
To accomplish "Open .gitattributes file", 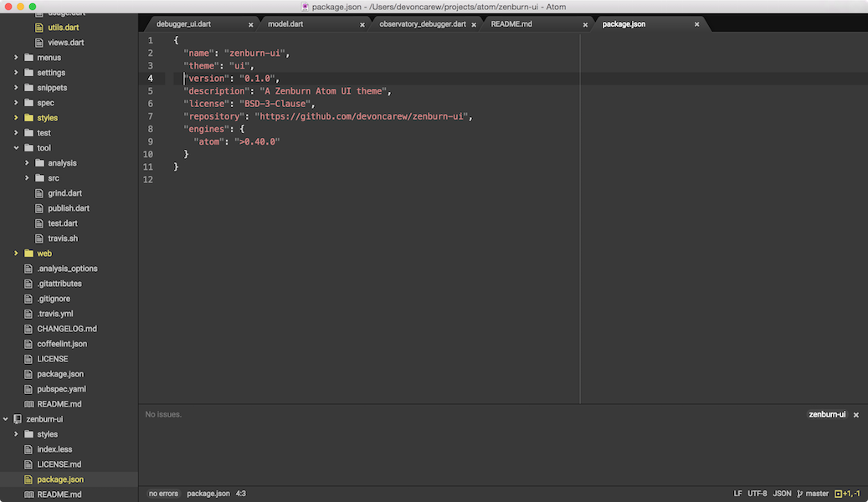I will coord(59,284).
